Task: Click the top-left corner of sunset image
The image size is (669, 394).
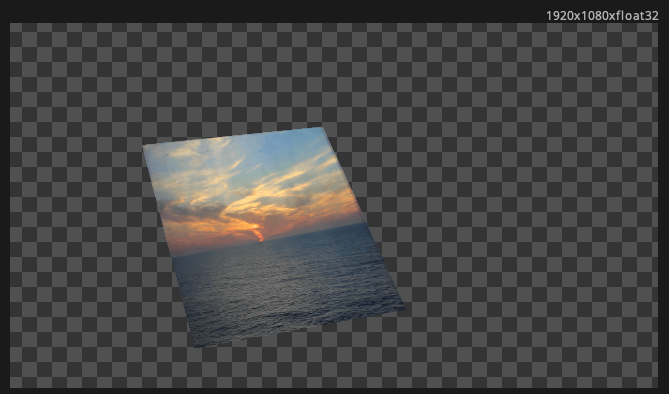Action: [x=143, y=146]
